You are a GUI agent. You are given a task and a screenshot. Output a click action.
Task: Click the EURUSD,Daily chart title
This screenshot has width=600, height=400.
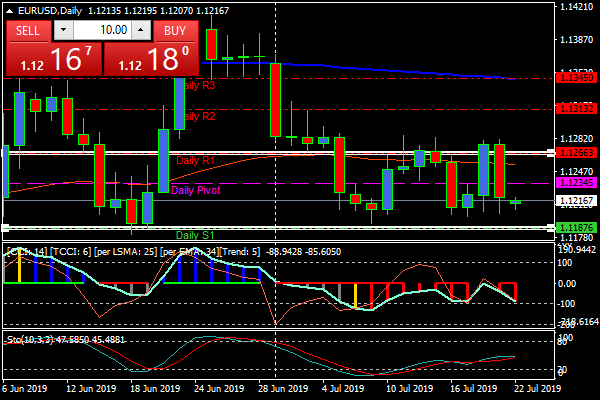(x=50, y=11)
